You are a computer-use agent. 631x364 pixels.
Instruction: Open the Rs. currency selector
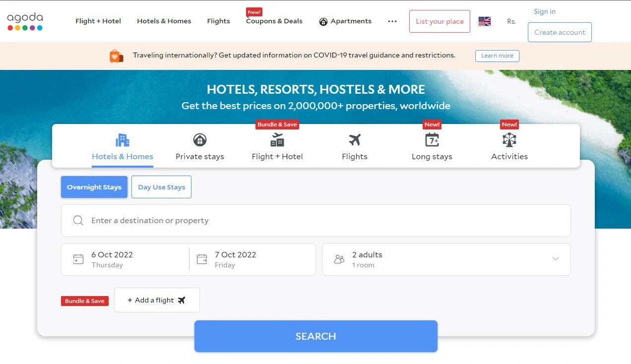click(511, 21)
